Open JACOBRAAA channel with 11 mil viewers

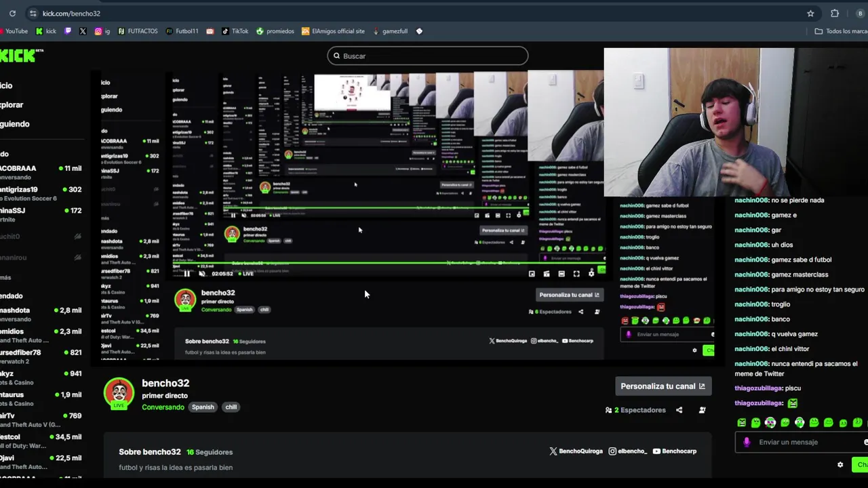click(41, 172)
